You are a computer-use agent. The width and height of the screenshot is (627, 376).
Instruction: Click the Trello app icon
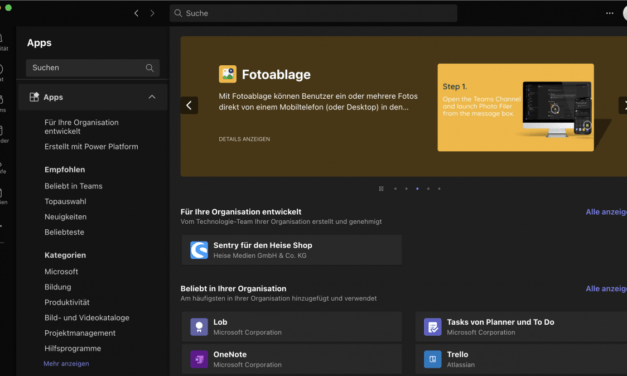coord(433,359)
